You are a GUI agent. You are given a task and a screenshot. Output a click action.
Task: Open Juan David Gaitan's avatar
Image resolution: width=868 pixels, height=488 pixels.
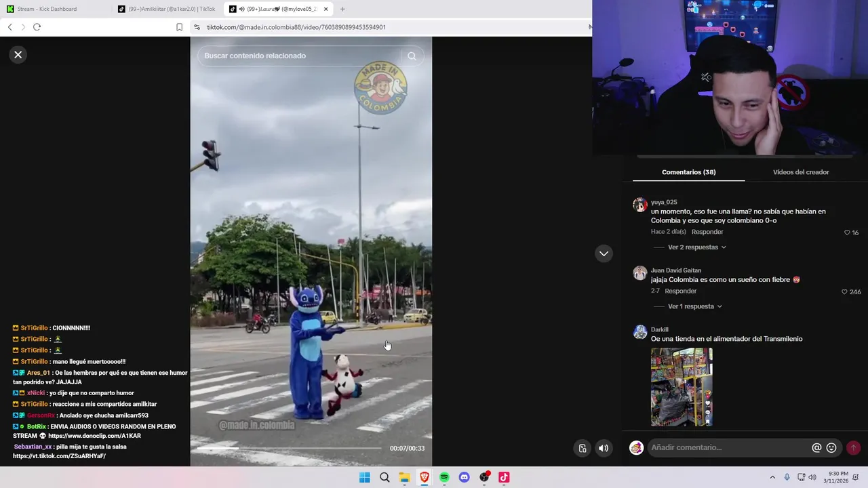coord(639,273)
